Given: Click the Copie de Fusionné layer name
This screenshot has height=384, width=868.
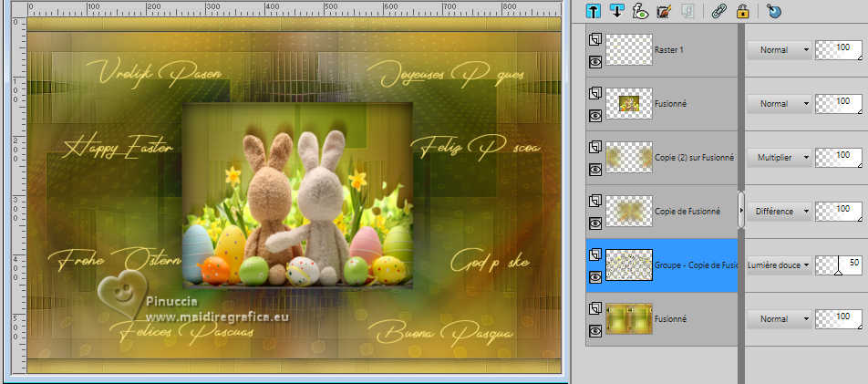Looking at the screenshot, I should (687, 211).
